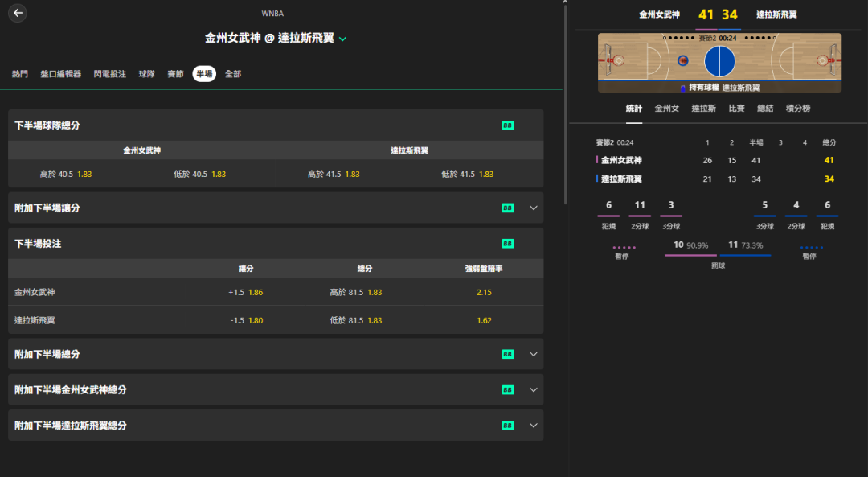
Task: Click 金州女武神 犯規 count 6
Action: 608,205
